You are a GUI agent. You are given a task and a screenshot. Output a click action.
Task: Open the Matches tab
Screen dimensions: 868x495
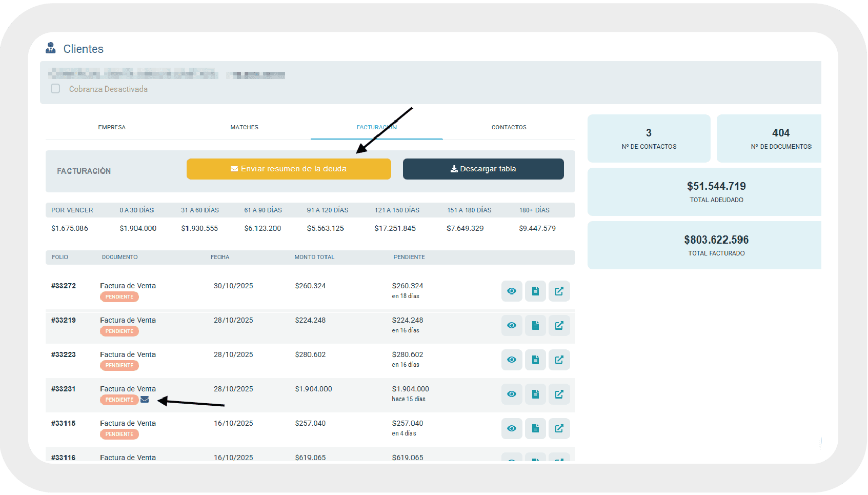click(245, 127)
